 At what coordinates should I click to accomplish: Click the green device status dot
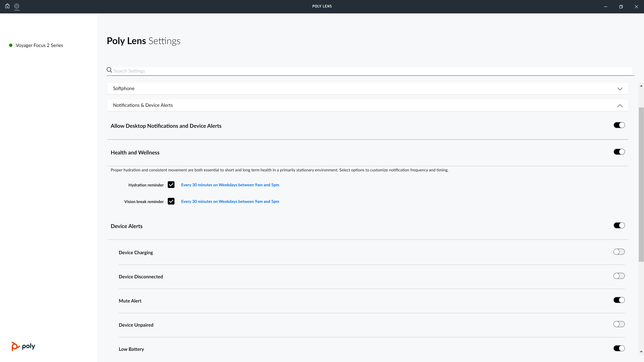[x=11, y=45]
